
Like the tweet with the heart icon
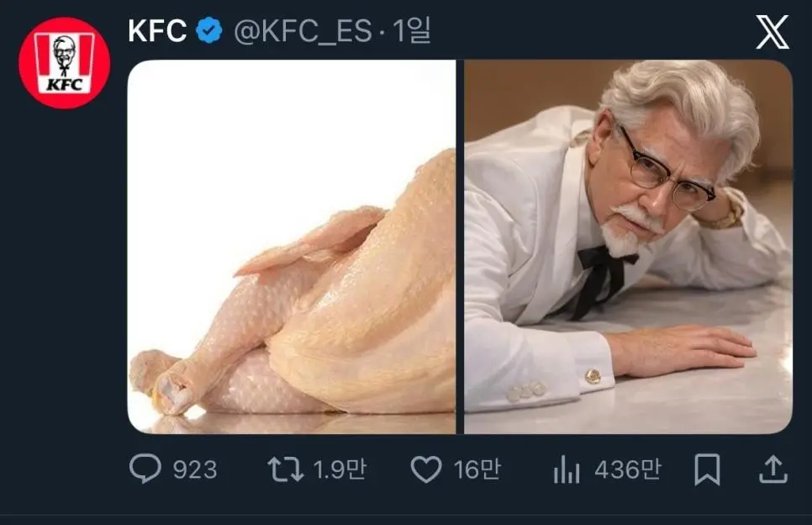[x=425, y=469]
